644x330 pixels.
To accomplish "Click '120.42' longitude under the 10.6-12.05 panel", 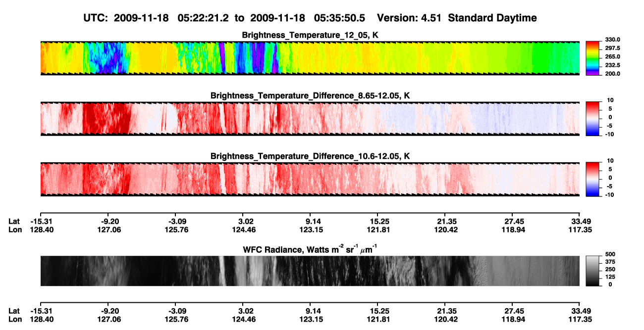I will tap(446, 230).
